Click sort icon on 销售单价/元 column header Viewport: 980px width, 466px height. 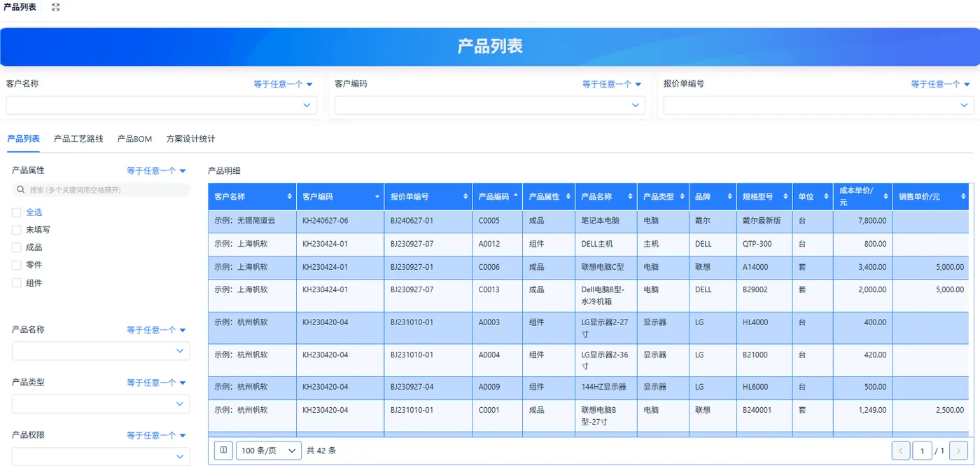(964, 197)
